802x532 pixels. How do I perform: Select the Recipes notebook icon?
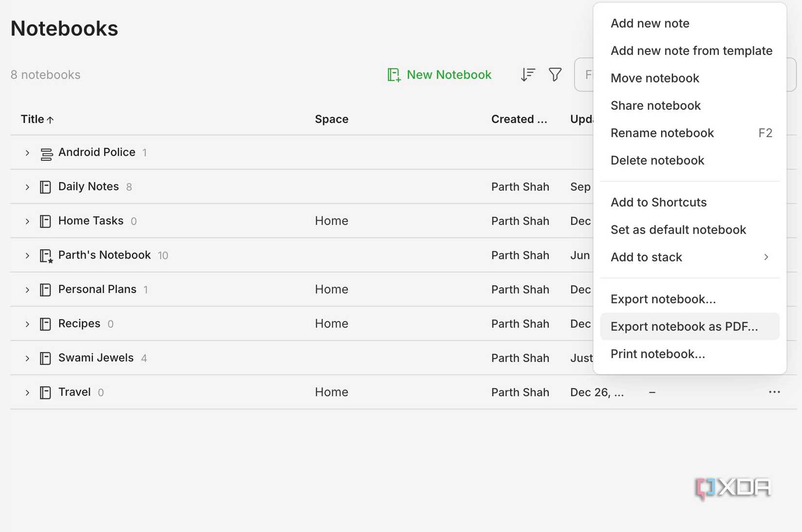45,324
